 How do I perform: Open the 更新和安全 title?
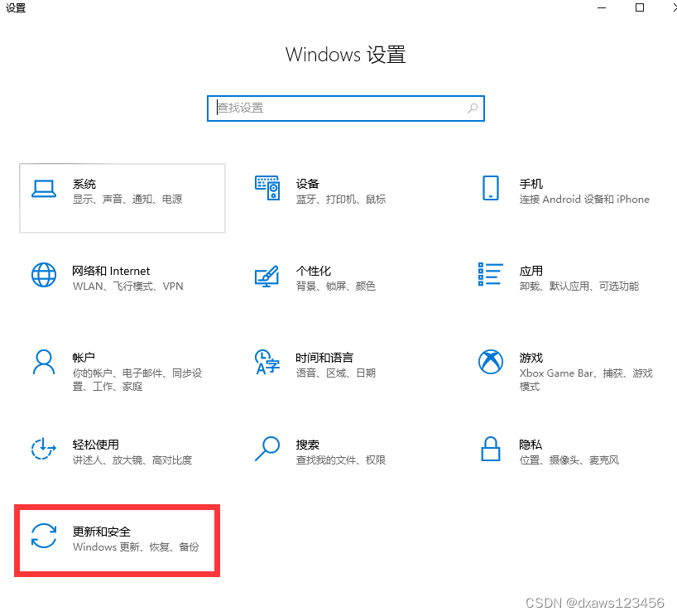(x=102, y=532)
